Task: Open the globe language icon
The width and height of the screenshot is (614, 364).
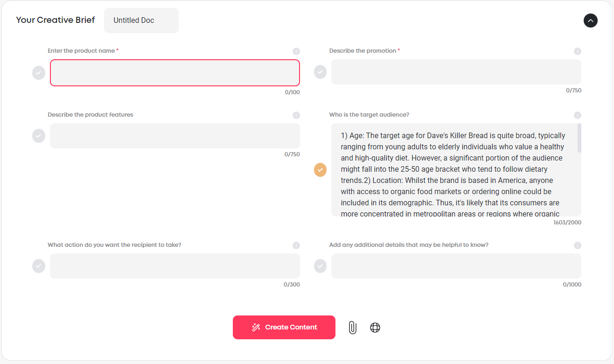Action: point(375,328)
